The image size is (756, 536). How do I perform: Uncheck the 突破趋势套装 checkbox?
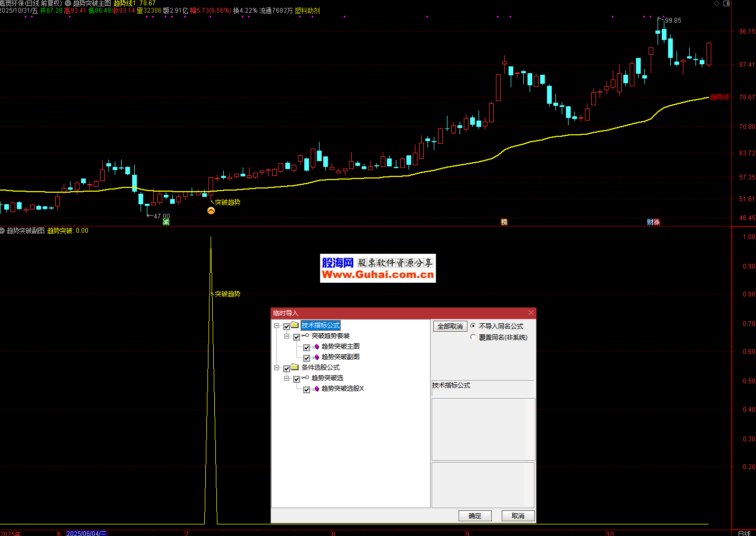click(x=296, y=337)
